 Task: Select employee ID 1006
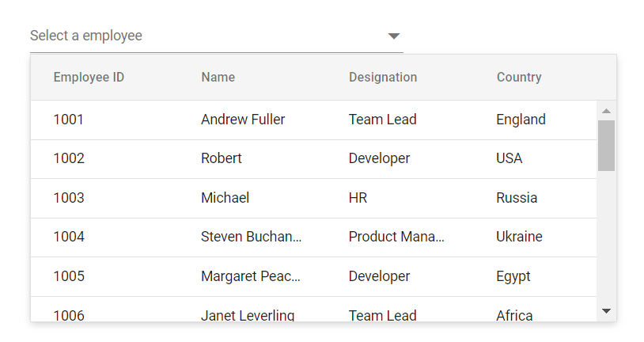point(69,315)
